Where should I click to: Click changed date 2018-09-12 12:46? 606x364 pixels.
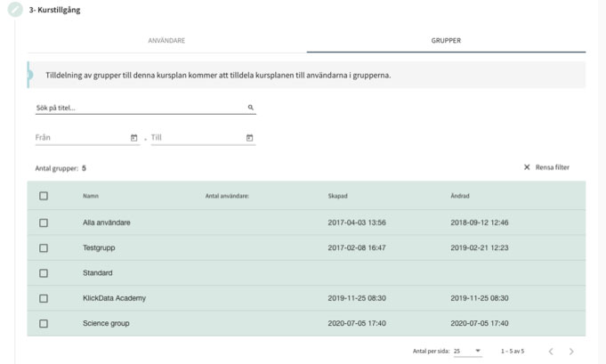[x=480, y=222]
